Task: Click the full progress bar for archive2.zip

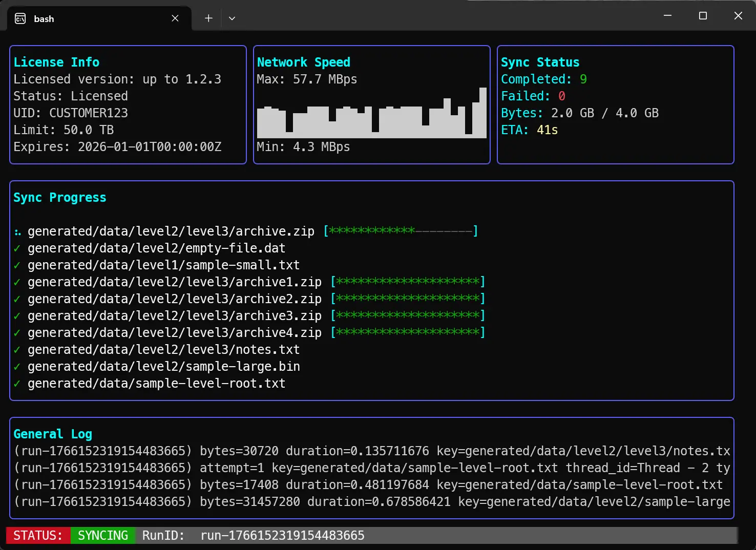Action: point(408,299)
